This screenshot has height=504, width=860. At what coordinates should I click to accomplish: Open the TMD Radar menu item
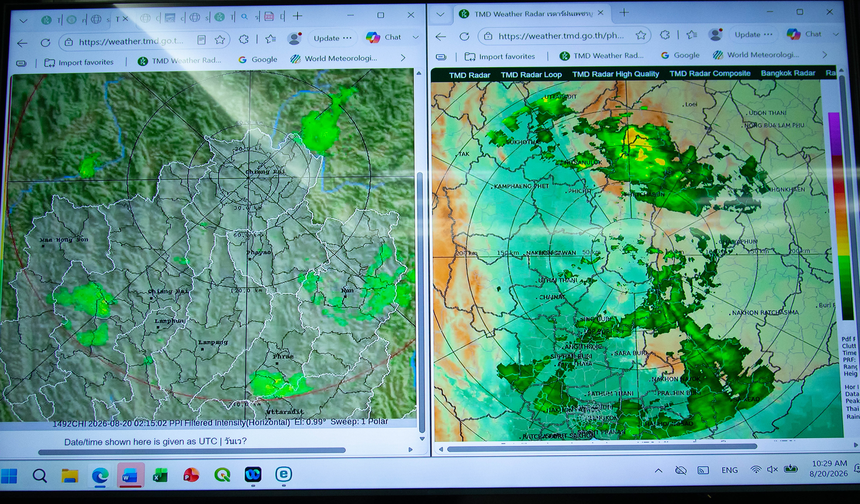click(x=469, y=75)
